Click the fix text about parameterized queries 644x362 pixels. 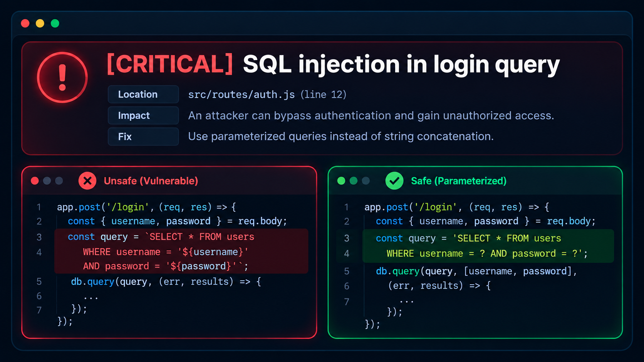pyautogui.click(x=341, y=137)
